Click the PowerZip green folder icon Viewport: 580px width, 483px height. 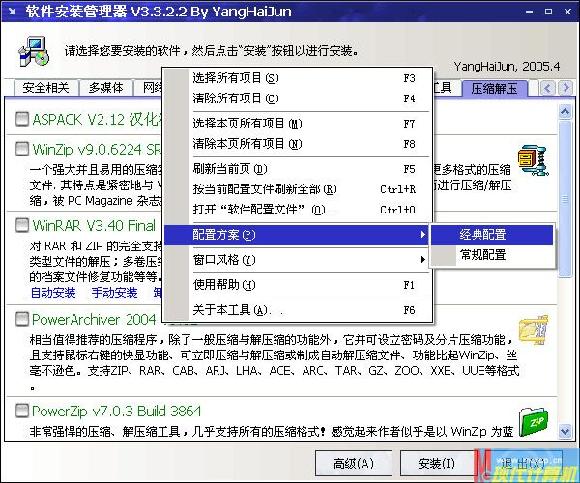(533, 422)
